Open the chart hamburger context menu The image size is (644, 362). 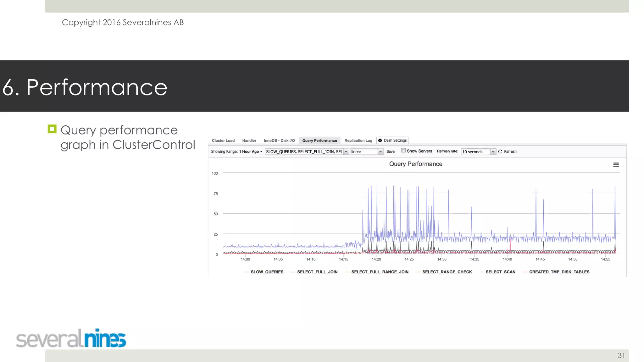click(616, 165)
